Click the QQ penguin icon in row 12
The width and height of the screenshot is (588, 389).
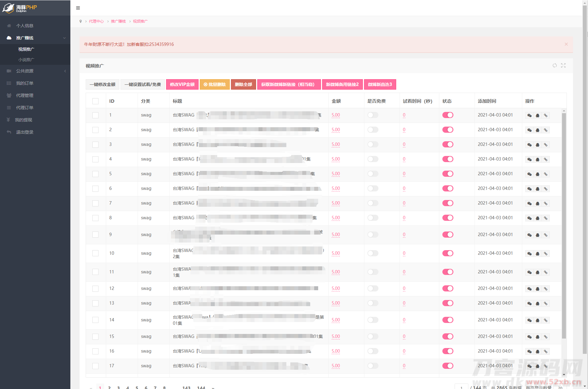click(x=538, y=289)
